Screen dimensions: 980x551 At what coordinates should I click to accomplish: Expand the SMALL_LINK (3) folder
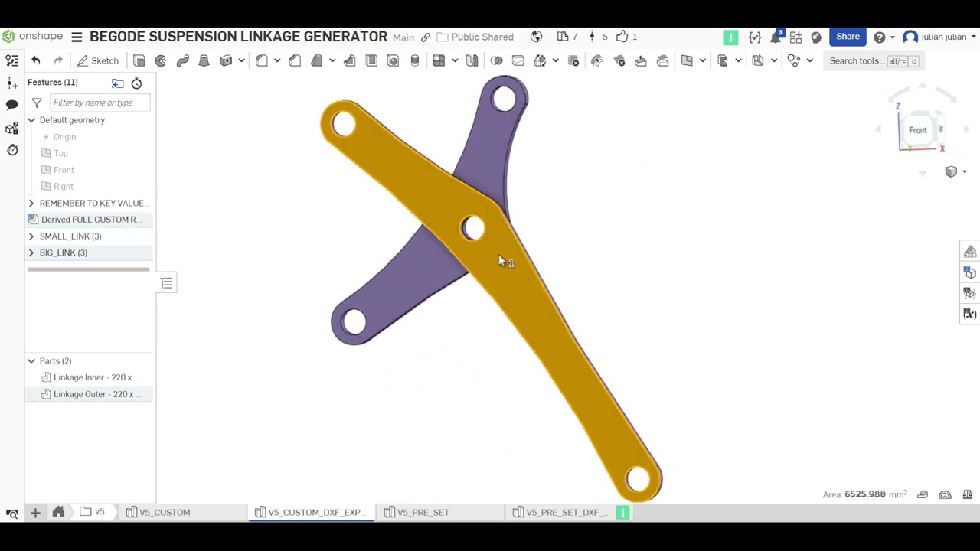click(x=31, y=236)
